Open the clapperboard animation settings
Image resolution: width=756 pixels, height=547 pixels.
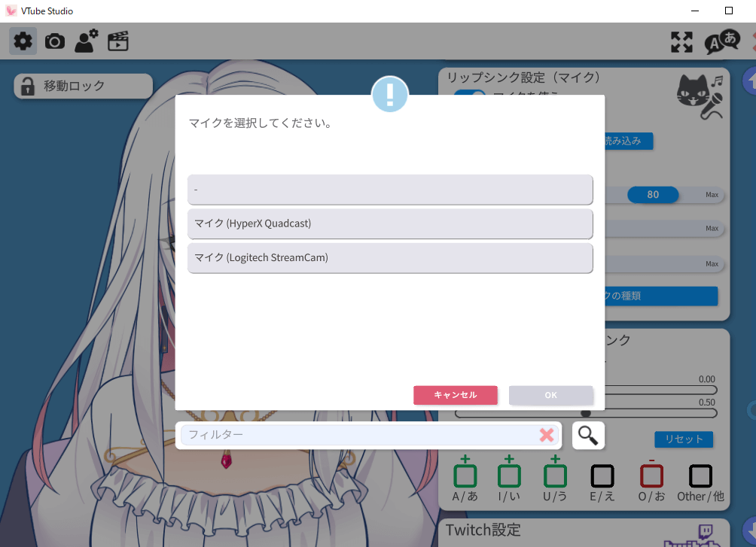coord(118,41)
